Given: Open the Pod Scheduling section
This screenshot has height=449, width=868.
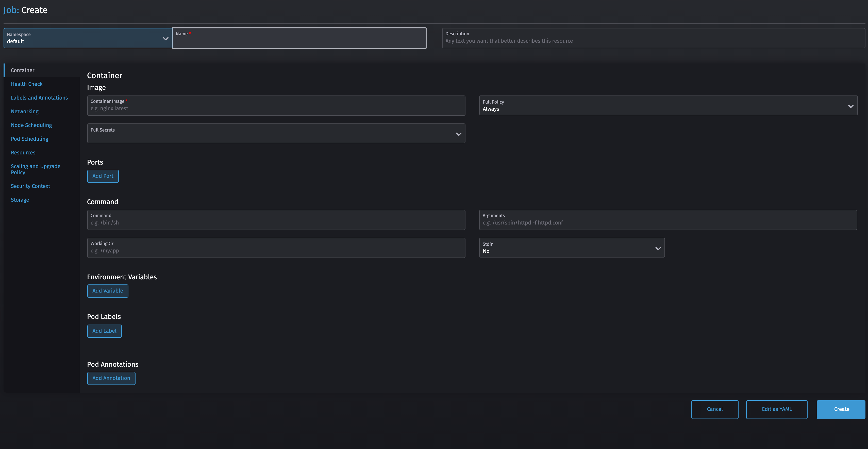Looking at the screenshot, I should pos(29,139).
